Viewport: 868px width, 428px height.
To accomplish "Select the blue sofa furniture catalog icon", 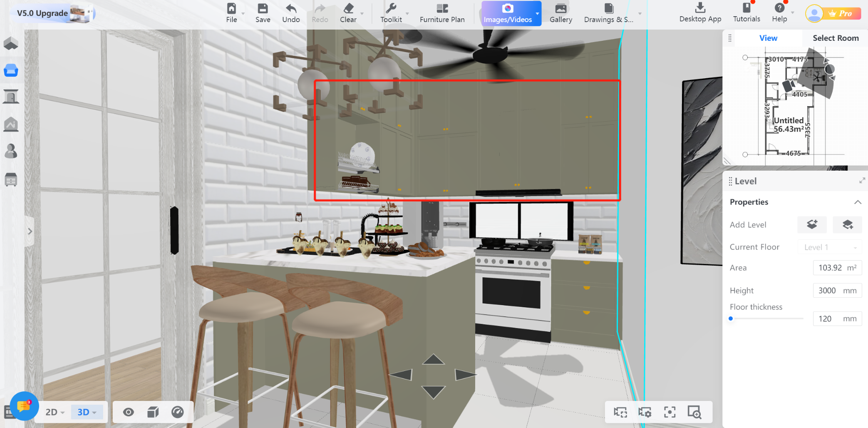I will click(x=11, y=70).
